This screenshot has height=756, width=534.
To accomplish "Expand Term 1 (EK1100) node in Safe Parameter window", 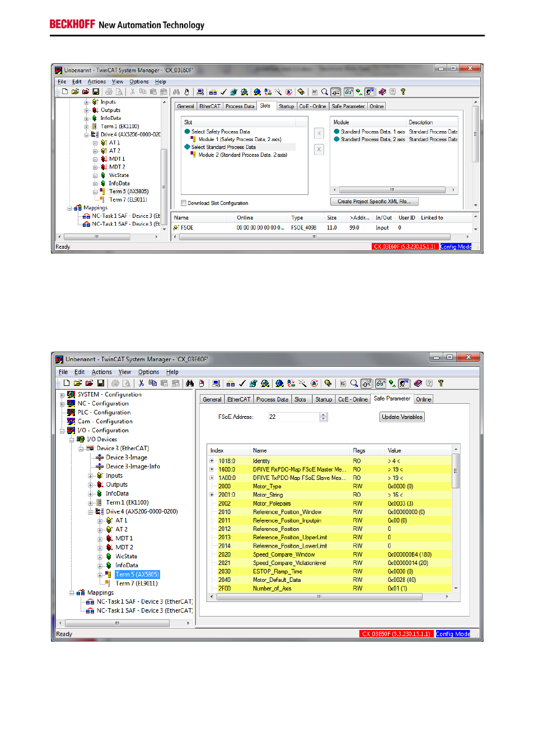I will pos(90,503).
